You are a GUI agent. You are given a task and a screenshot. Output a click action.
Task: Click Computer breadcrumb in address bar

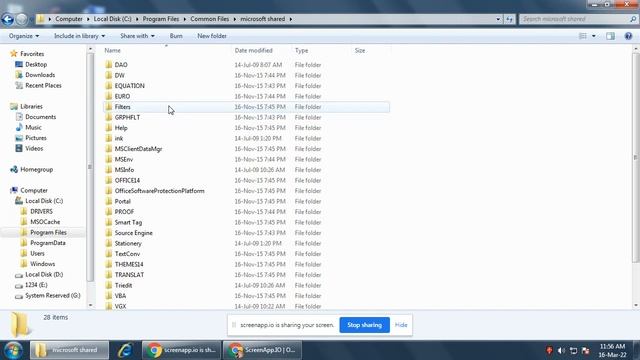[69, 19]
